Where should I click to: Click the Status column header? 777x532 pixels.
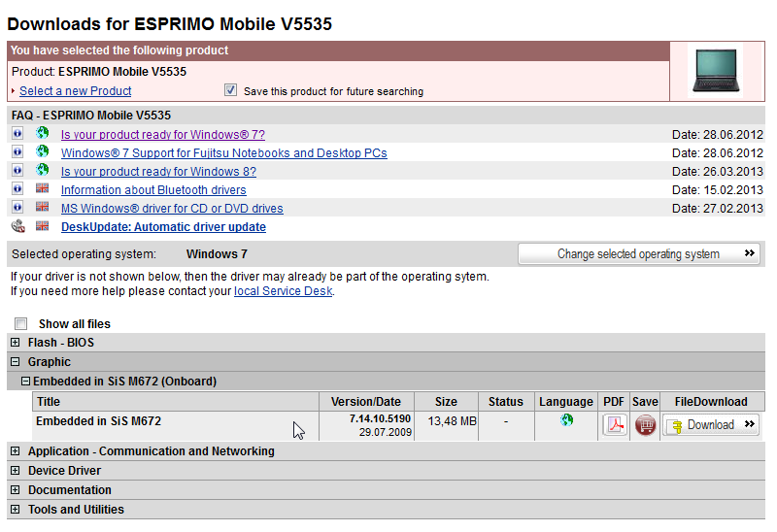tap(506, 402)
